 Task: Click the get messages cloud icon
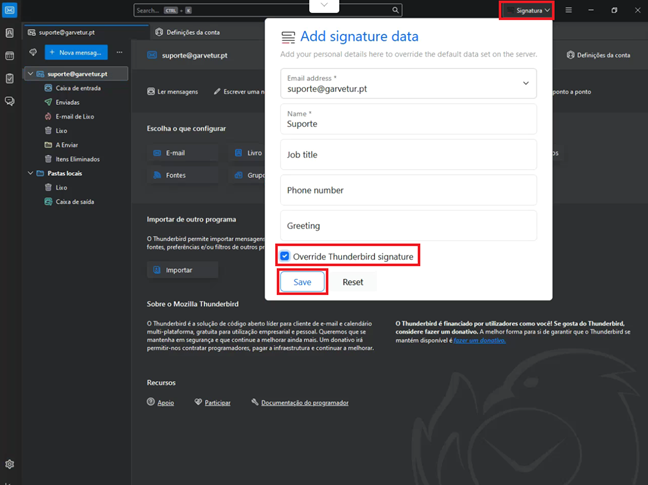point(33,52)
